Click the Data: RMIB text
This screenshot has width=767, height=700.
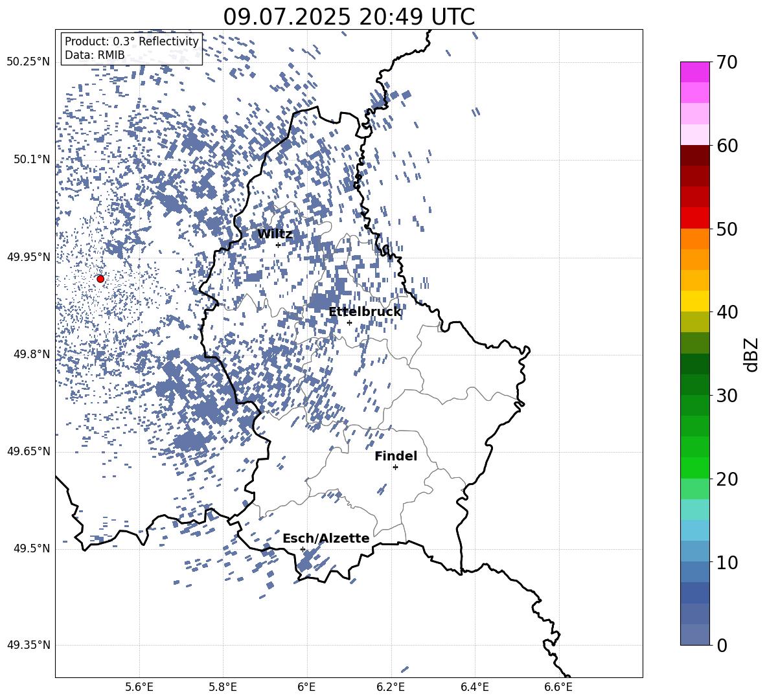[95, 55]
